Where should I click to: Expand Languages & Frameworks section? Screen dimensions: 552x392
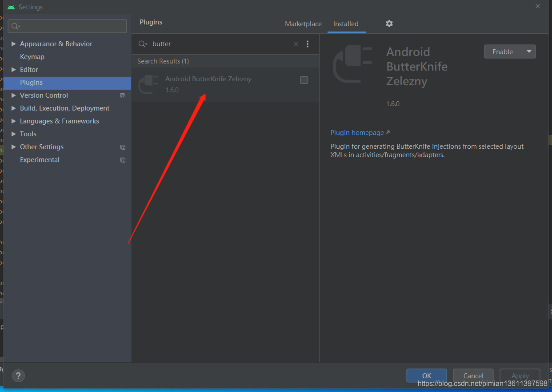(x=14, y=121)
